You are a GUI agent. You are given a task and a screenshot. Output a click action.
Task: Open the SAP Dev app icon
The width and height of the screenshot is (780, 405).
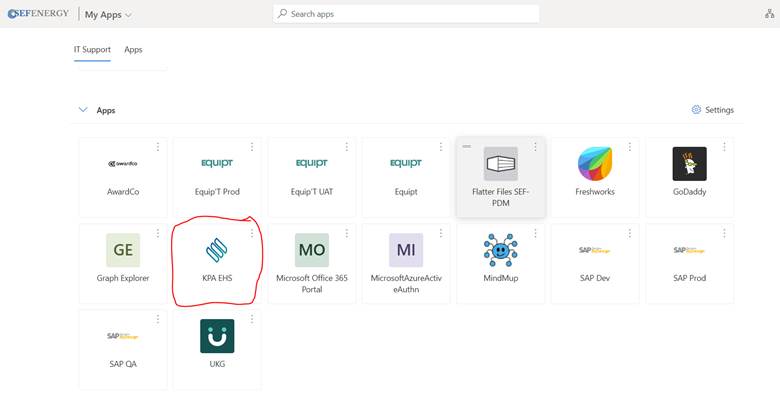[x=595, y=250]
